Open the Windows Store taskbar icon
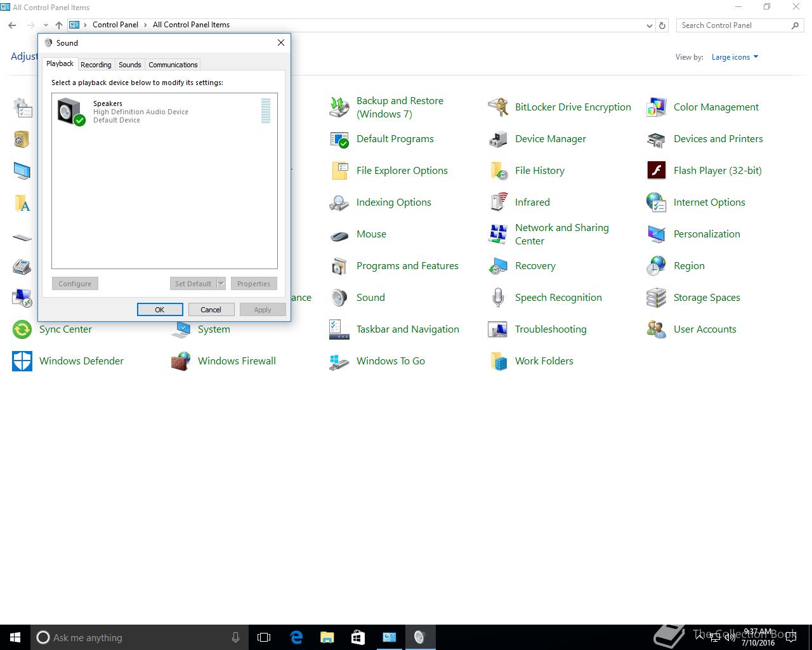Screen dimensions: 812x650 click(358, 637)
